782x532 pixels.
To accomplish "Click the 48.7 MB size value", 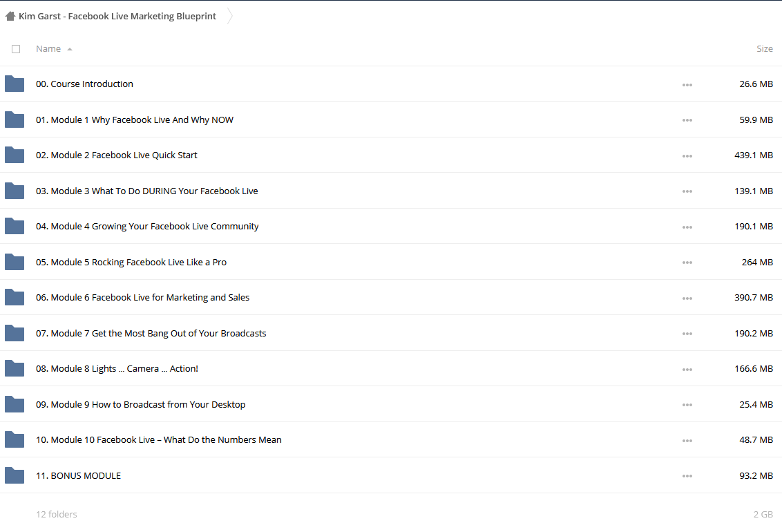I will [756, 439].
